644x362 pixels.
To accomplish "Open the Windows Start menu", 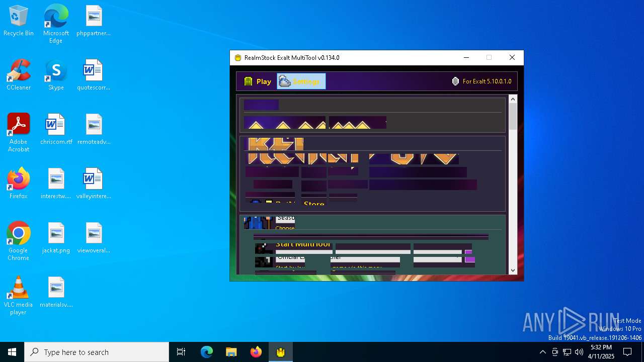I will pos(12,352).
